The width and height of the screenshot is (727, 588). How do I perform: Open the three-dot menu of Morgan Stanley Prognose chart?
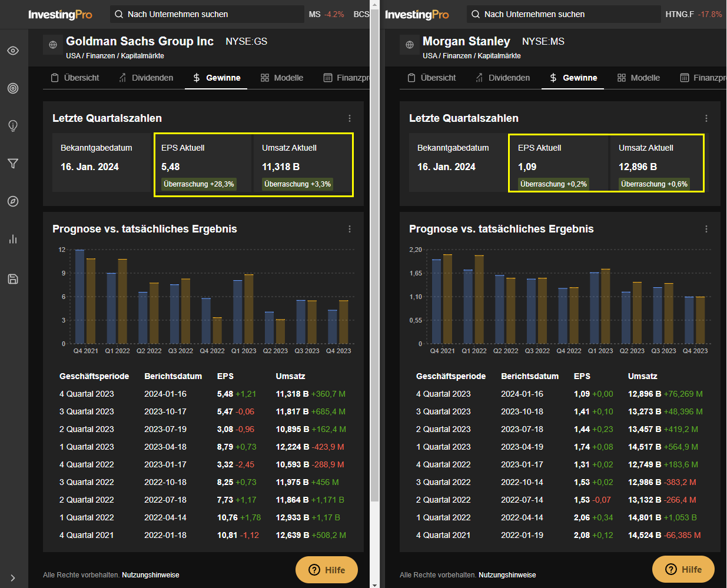point(706,229)
